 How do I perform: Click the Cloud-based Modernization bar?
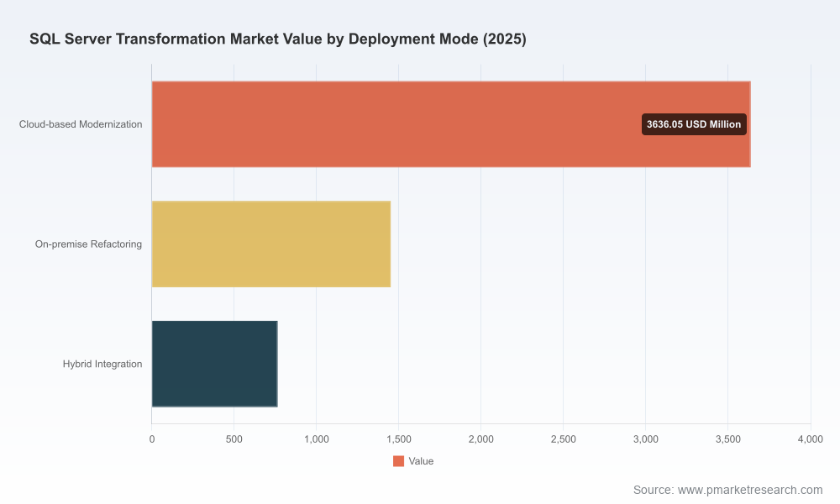click(451, 124)
